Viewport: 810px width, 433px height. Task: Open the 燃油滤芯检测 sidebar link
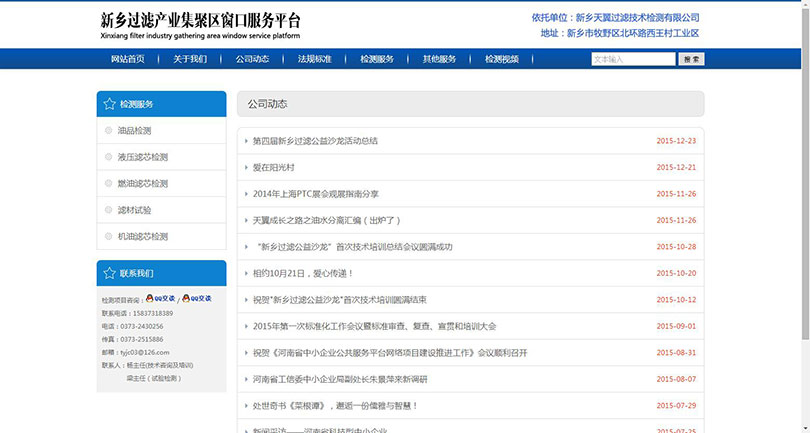(x=142, y=184)
